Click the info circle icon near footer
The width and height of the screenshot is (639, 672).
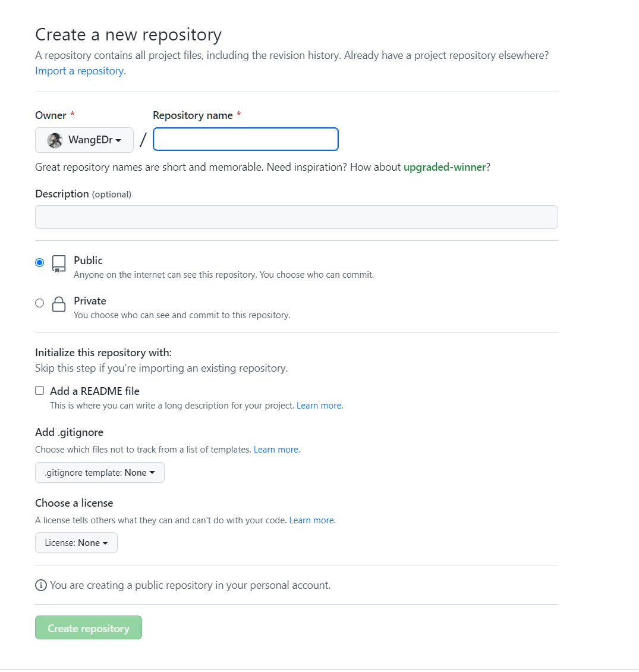(41, 586)
